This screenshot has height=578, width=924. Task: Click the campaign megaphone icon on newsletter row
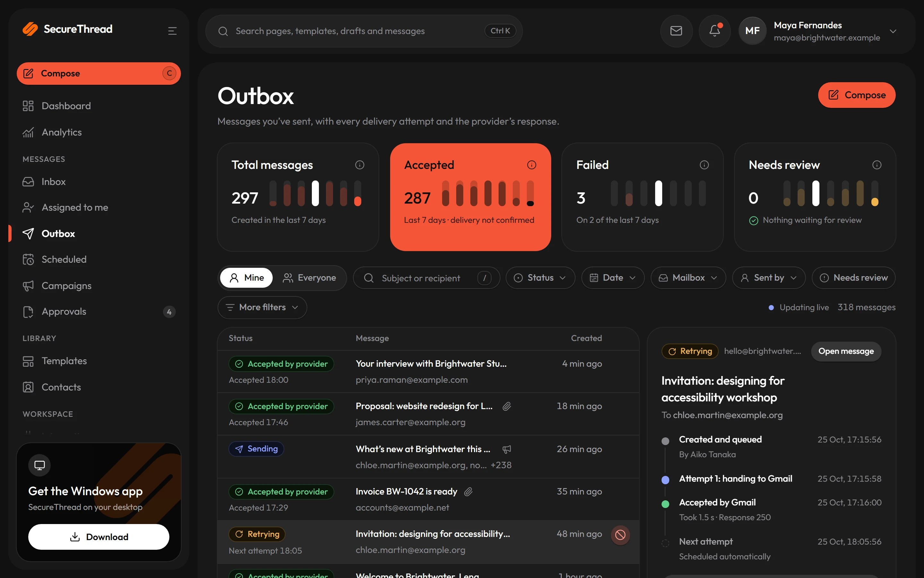pos(507,449)
